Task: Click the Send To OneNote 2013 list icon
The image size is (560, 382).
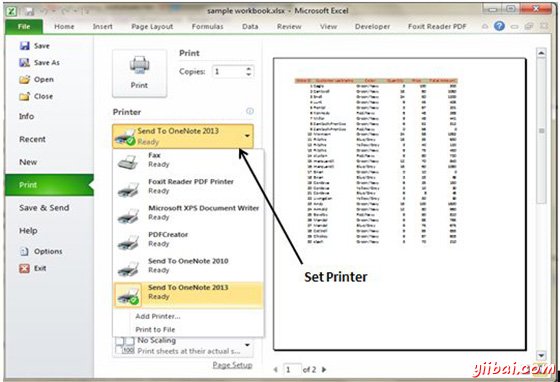Action: click(128, 295)
